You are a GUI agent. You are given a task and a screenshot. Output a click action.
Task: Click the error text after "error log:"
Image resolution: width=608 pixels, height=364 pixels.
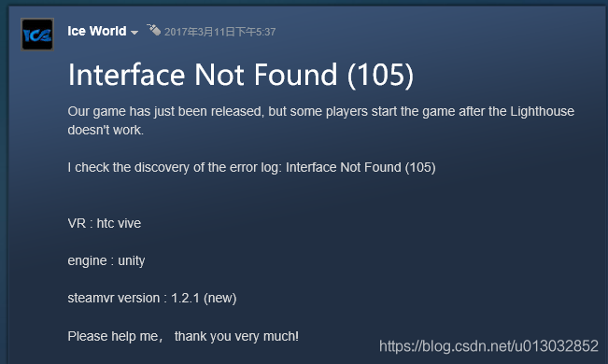pyautogui.click(x=361, y=167)
